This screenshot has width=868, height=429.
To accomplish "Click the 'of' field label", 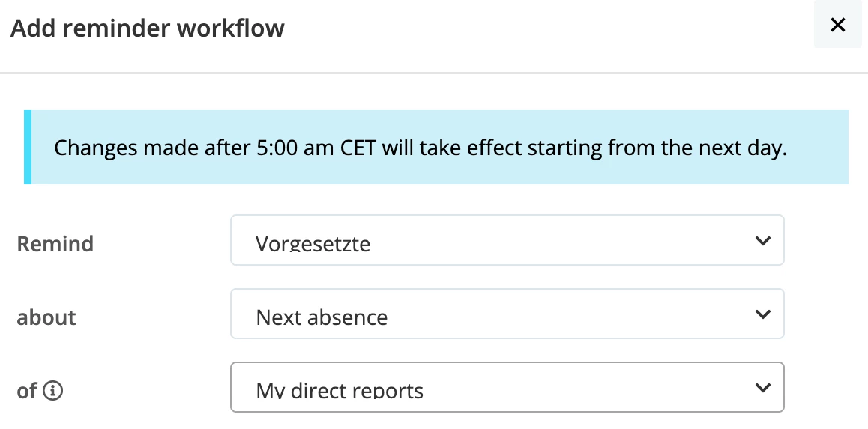I will click(x=26, y=391).
